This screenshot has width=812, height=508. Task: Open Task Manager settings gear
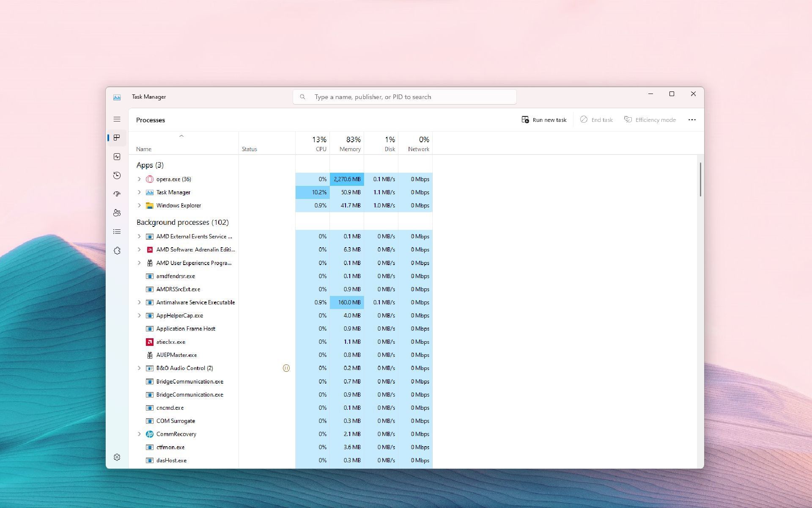click(117, 457)
